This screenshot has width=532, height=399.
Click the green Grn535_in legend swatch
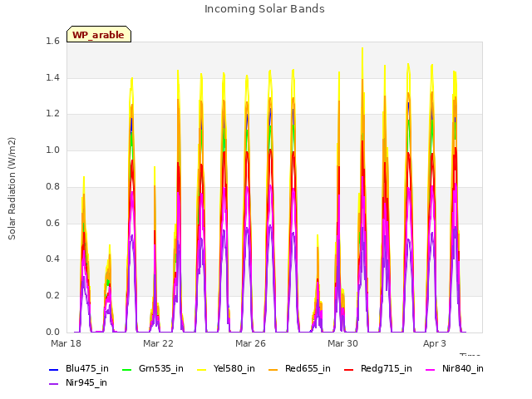126,369
